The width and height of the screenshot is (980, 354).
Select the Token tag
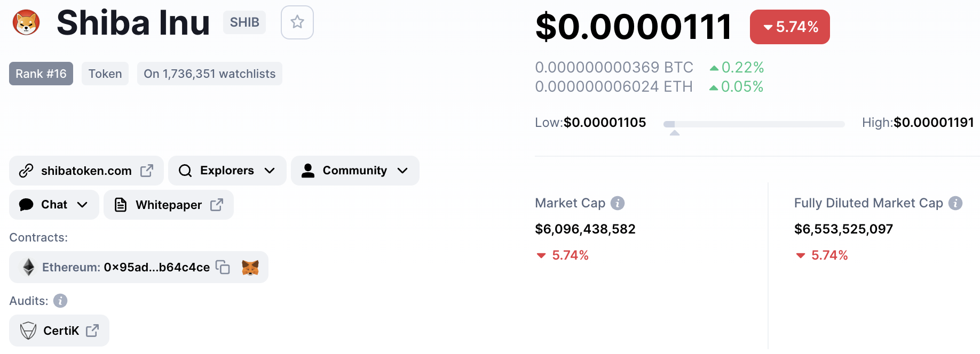[105, 74]
